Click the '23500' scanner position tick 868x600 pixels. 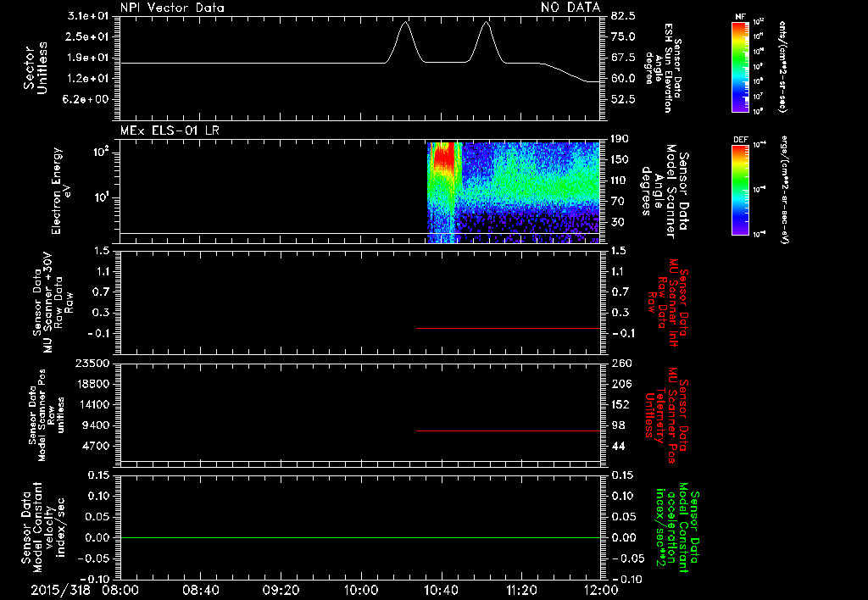92,364
